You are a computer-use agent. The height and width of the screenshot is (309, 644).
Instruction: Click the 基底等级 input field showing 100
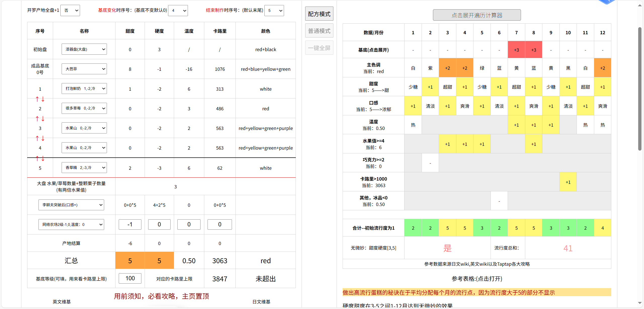pyautogui.click(x=130, y=278)
